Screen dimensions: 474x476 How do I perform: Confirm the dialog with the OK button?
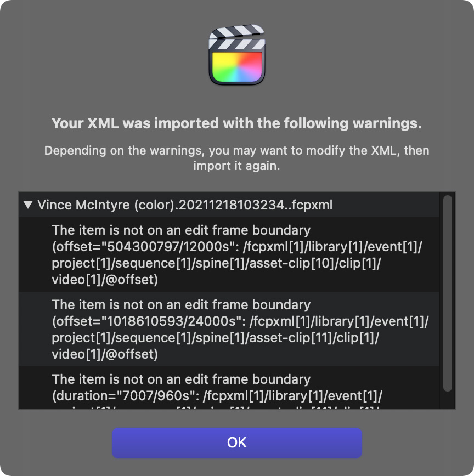[237, 443]
